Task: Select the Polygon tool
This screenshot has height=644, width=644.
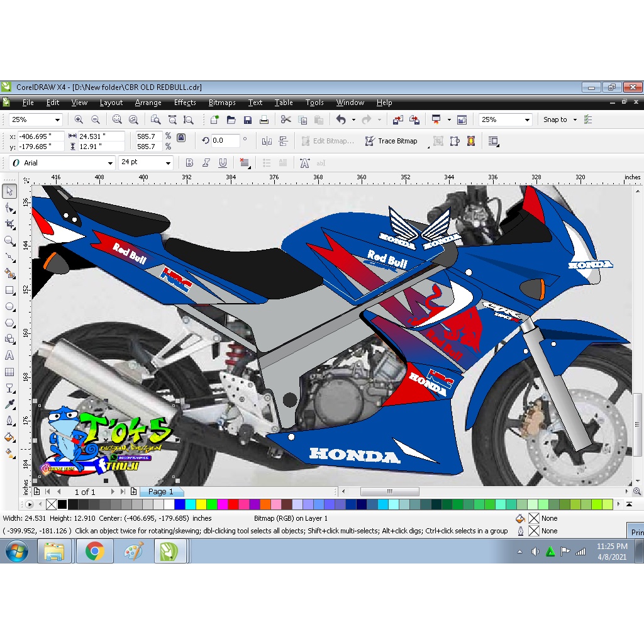Action: [9, 323]
